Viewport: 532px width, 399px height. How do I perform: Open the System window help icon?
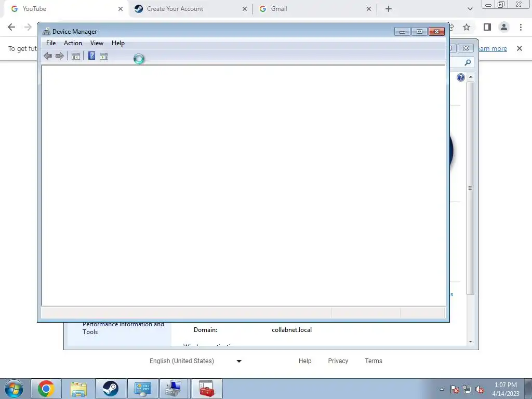tap(460, 77)
